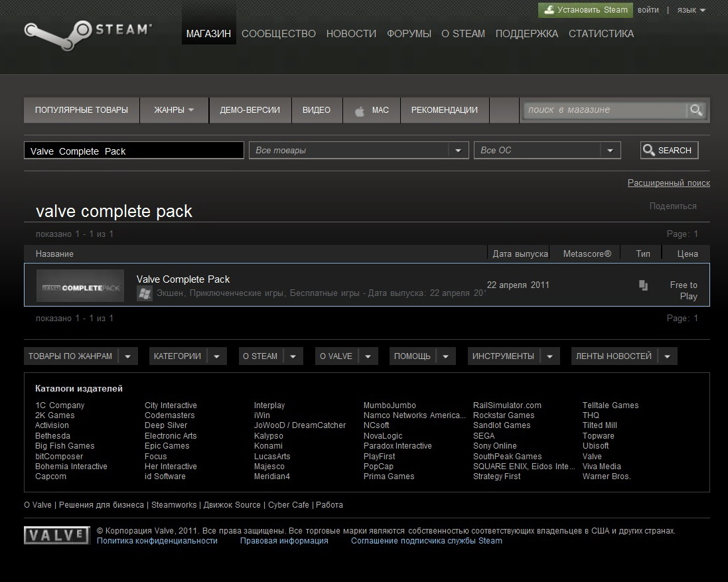Viewport: 728px width, 582px height.
Task: Open Valve Complete Pack result title
Action: pyautogui.click(x=183, y=279)
